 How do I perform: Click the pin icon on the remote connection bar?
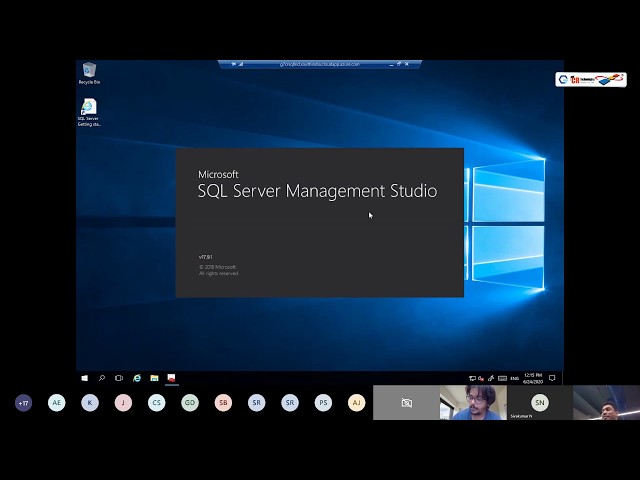click(x=233, y=64)
